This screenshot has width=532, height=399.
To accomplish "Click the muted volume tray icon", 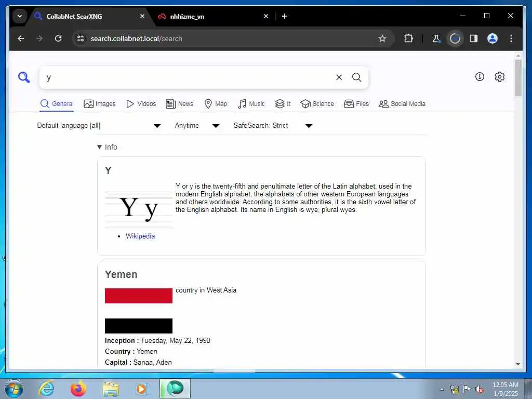I will point(480,390).
